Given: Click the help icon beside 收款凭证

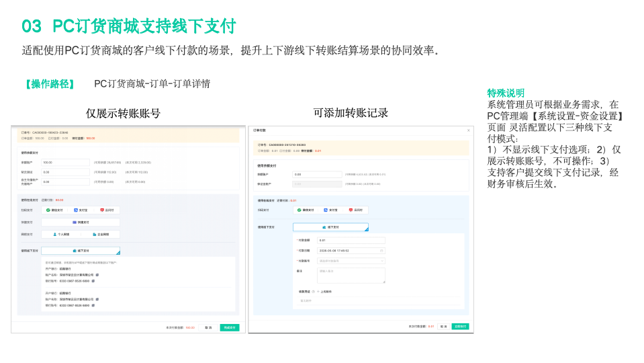Looking at the screenshot, I should point(314,292).
